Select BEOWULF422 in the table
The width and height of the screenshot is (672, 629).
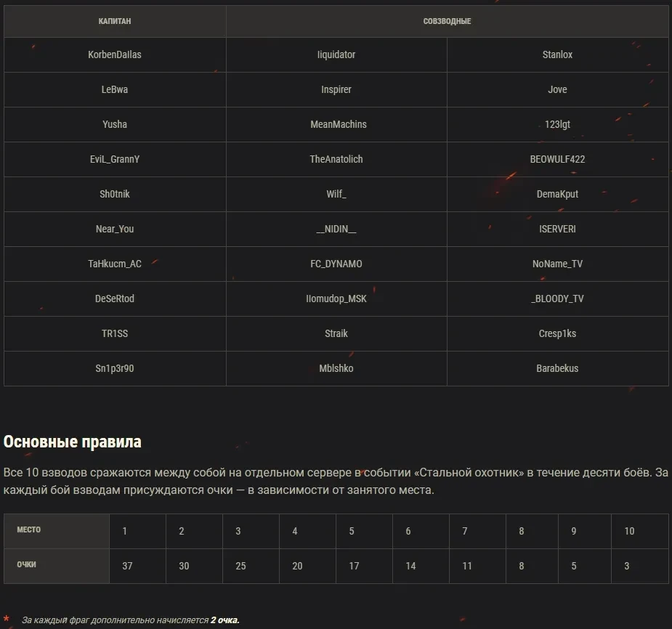click(557, 159)
